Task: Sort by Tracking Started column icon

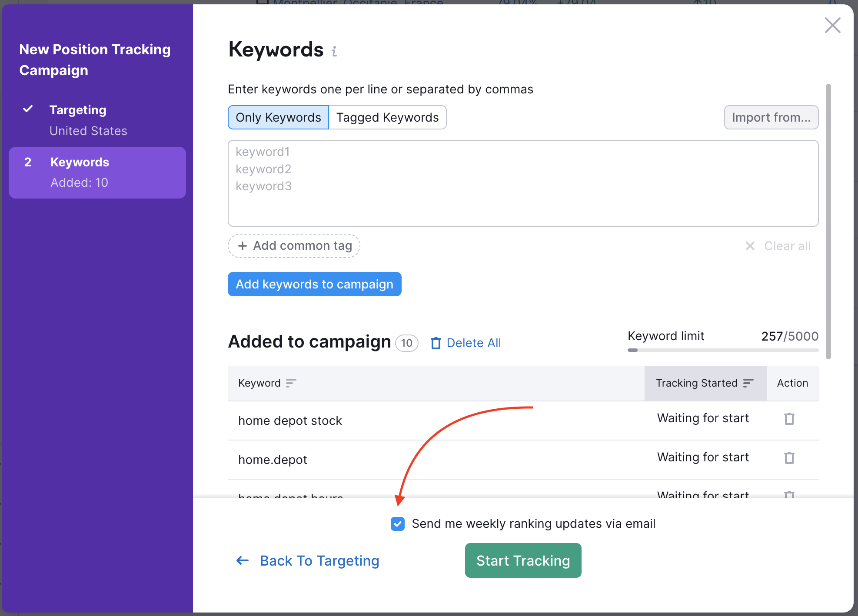Action: click(x=748, y=383)
